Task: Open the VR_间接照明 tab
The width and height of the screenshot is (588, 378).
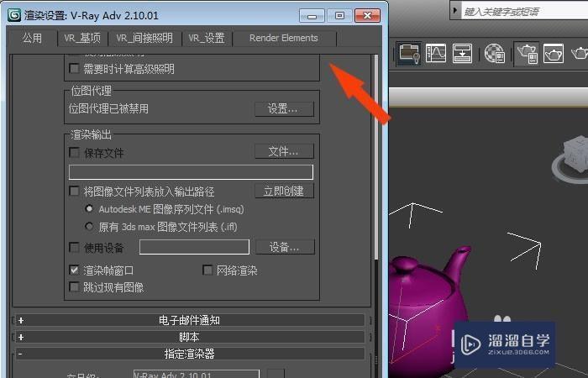Action: [x=144, y=39]
